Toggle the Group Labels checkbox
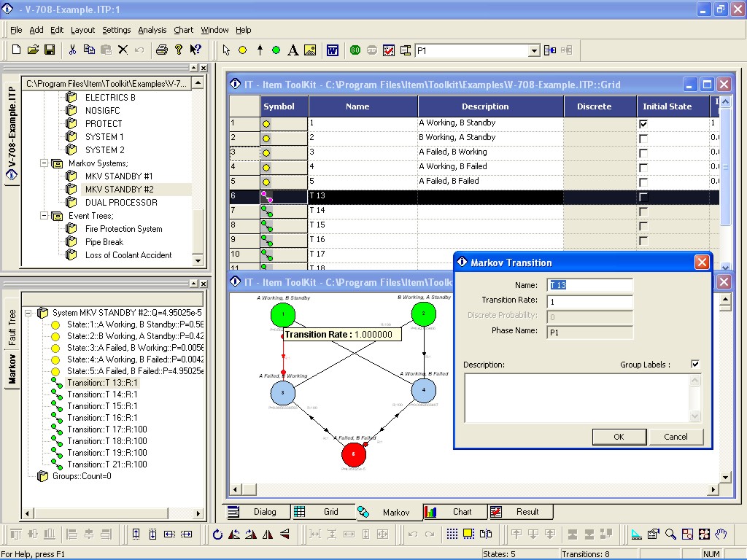747x560 pixels. 695,364
